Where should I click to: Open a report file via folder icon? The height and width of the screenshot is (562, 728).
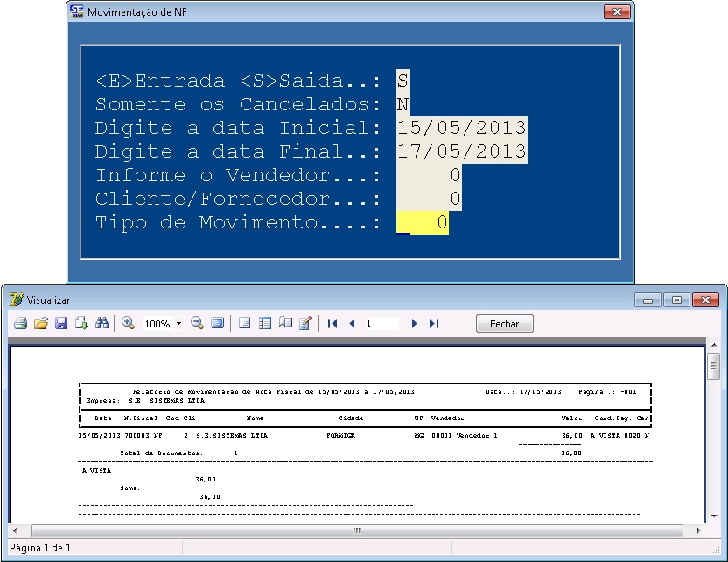click(x=40, y=324)
